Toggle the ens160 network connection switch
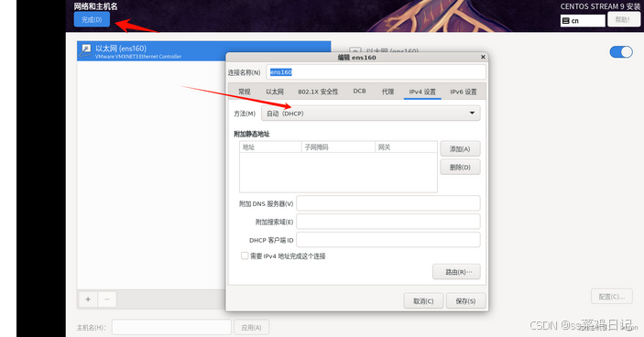 coord(620,52)
